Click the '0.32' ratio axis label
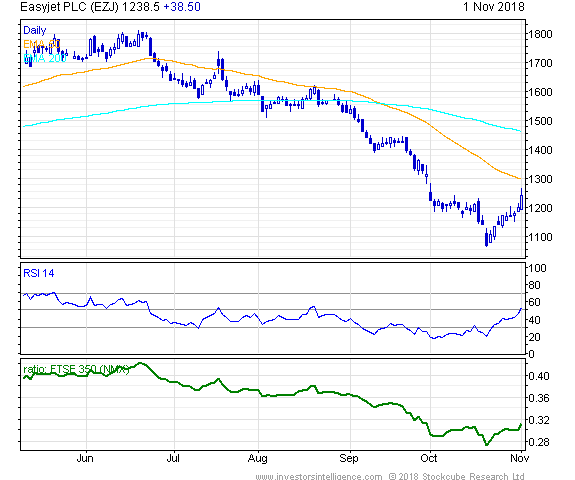The image size is (575, 480). (539, 420)
